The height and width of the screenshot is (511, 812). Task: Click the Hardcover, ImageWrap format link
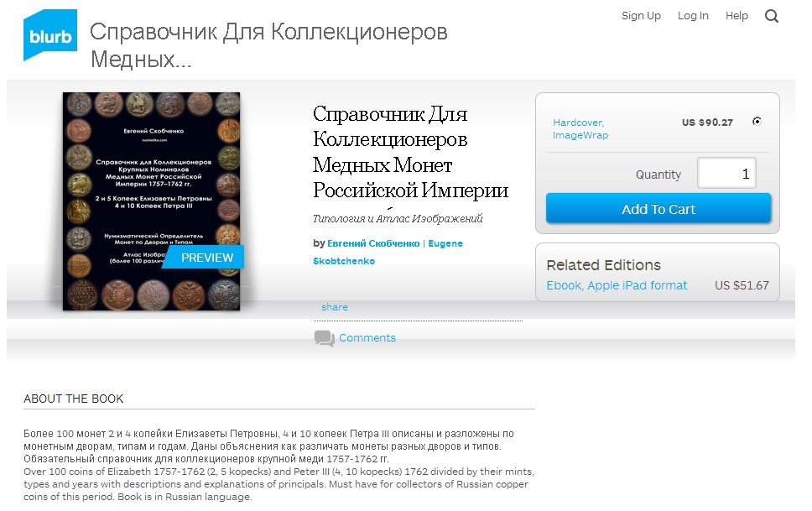pos(580,128)
